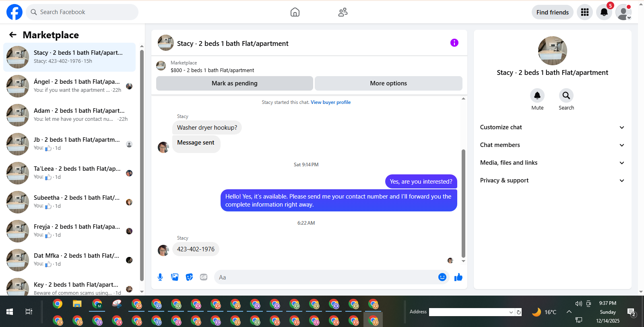Record a voice clip with microphone icon
The width and height of the screenshot is (644, 327).
point(160,277)
